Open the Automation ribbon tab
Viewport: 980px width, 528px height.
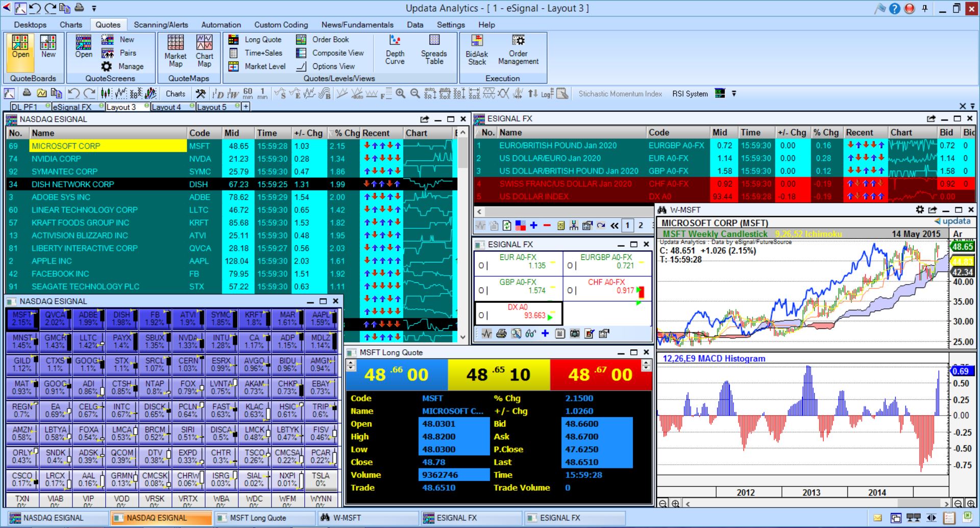pos(221,25)
